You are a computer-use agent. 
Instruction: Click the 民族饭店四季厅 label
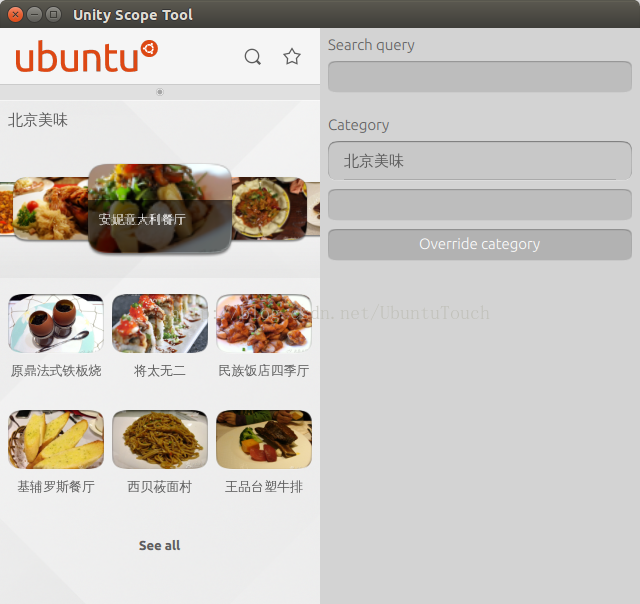click(264, 371)
